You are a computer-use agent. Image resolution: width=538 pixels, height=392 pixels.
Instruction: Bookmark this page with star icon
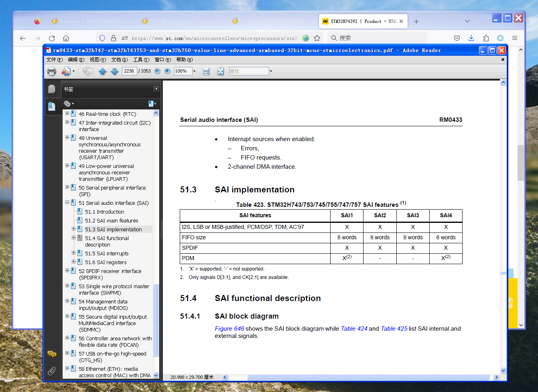coord(317,38)
